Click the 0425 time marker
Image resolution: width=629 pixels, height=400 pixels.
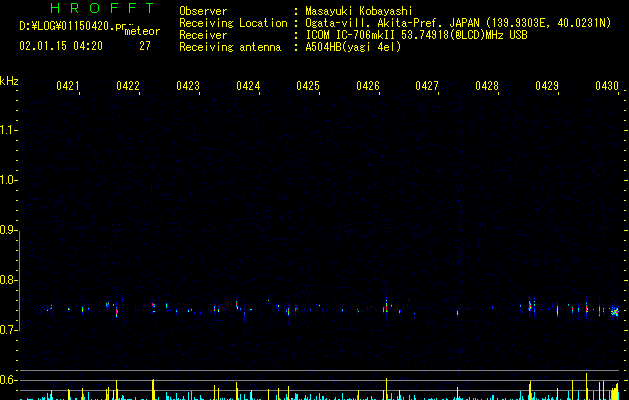point(308,86)
